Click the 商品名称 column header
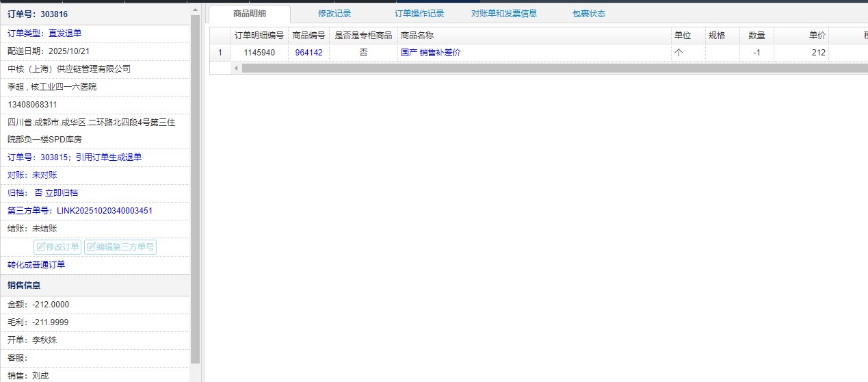 point(417,36)
